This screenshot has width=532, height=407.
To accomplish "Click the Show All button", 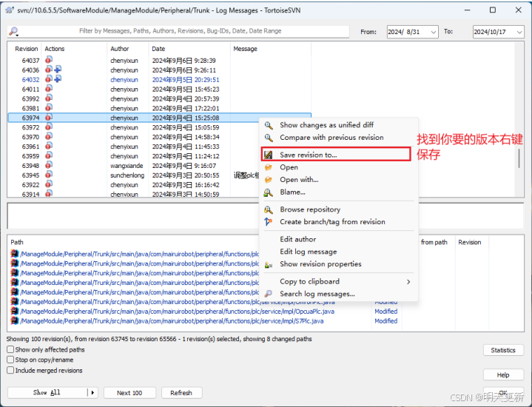I will [x=47, y=392].
